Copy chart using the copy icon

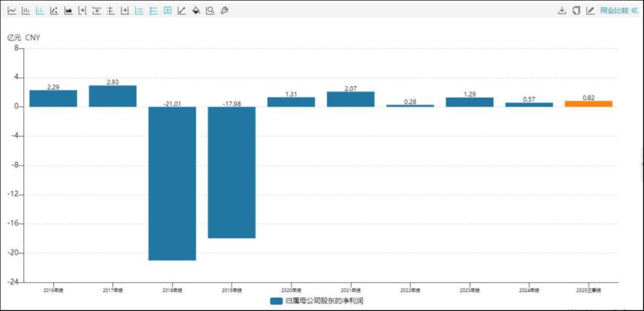576,11
